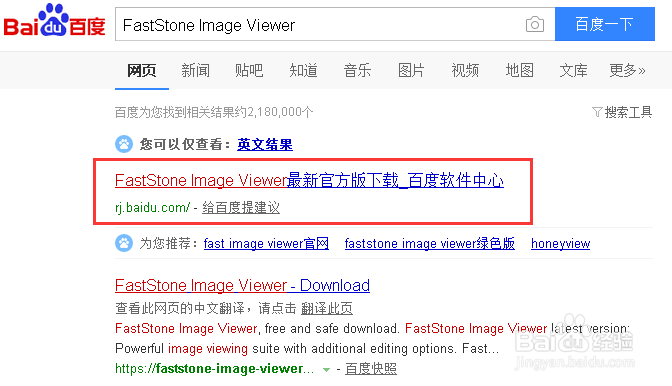Click fast image viewer官网 suggestion

[x=266, y=243]
